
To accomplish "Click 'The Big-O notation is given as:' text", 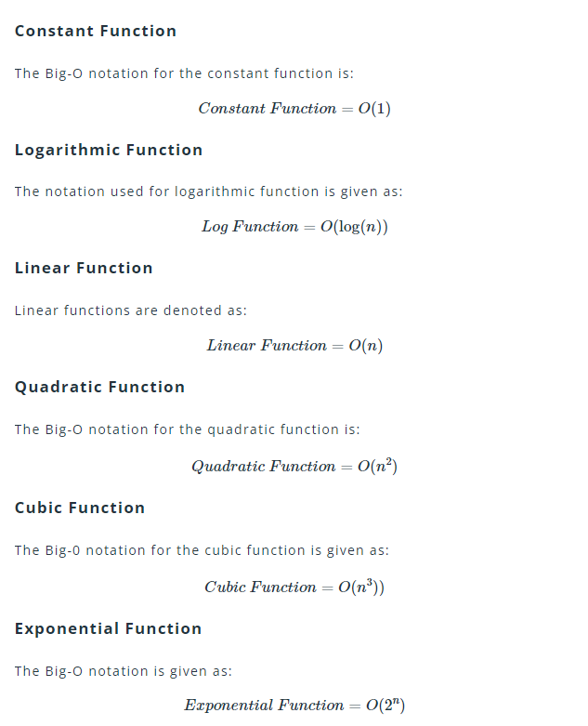I will (124, 671).
